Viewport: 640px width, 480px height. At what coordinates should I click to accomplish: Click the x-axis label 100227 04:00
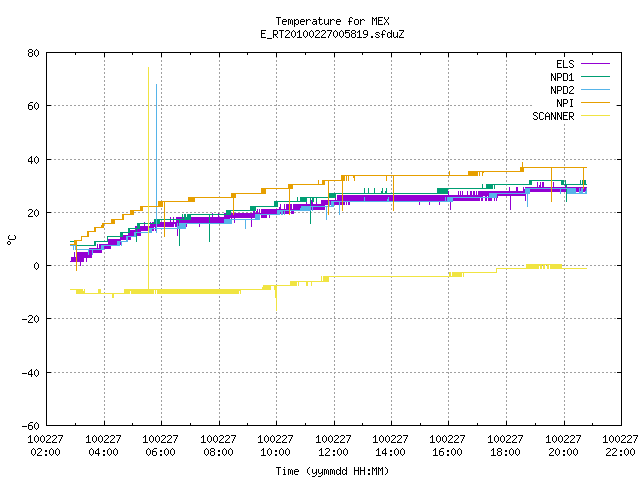point(103,446)
